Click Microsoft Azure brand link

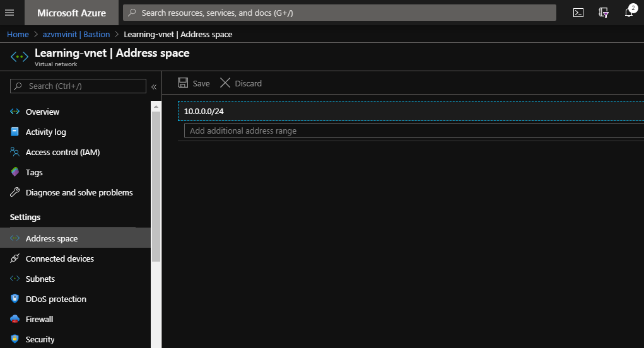click(71, 13)
